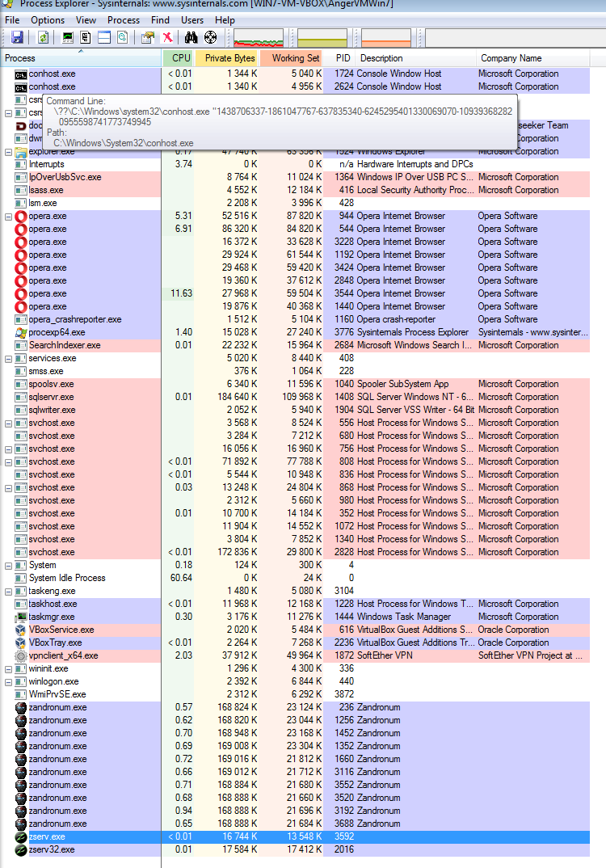
Task: Click the Save toolbar icon
Action: coord(17,37)
